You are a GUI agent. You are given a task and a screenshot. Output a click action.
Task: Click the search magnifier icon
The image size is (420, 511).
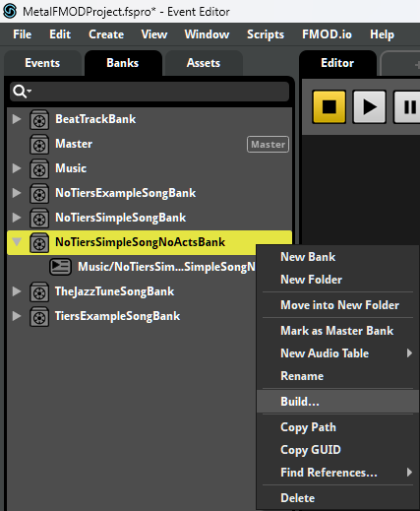pos(22,92)
